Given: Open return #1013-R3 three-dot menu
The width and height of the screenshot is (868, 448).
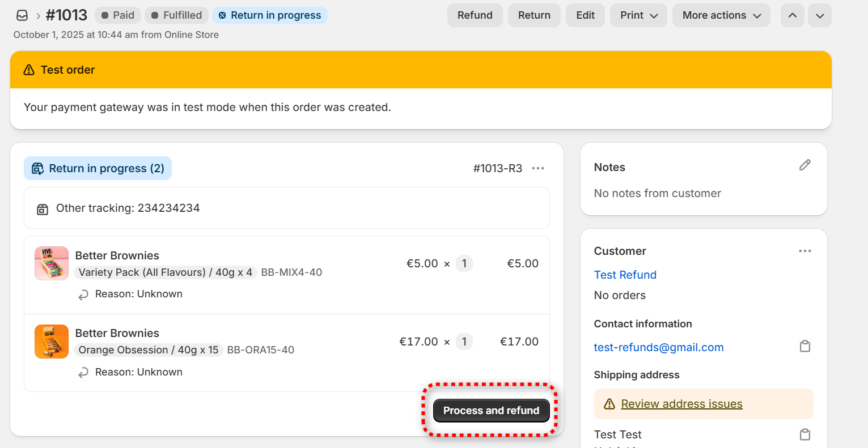Looking at the screenshot, I should (x=538, y=168).
